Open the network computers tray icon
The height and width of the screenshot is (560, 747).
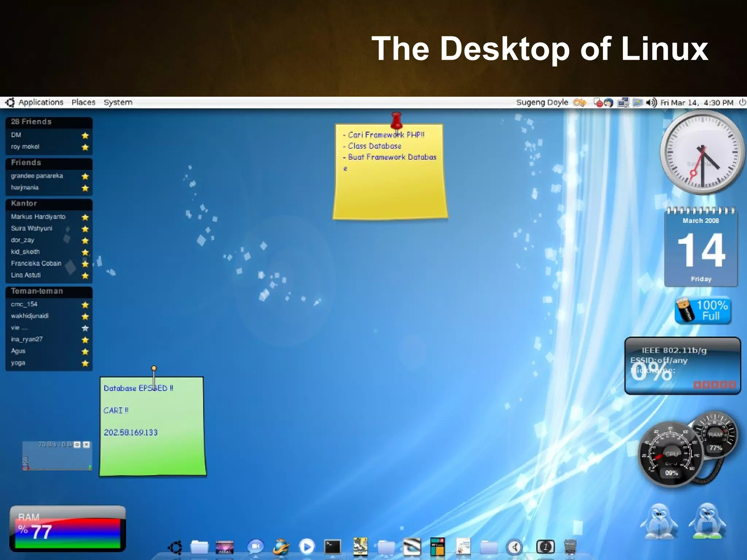click(x=623, y=103)
